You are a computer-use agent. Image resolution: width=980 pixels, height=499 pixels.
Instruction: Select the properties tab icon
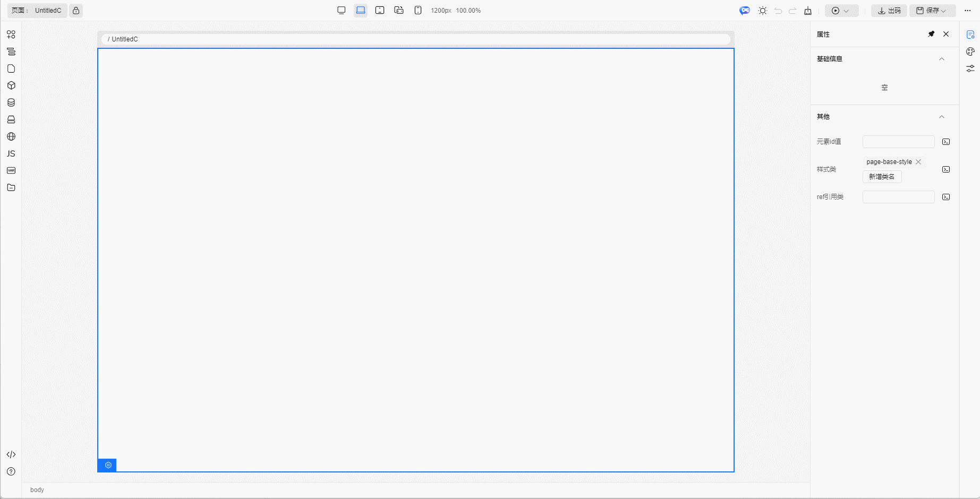point(970,35)
